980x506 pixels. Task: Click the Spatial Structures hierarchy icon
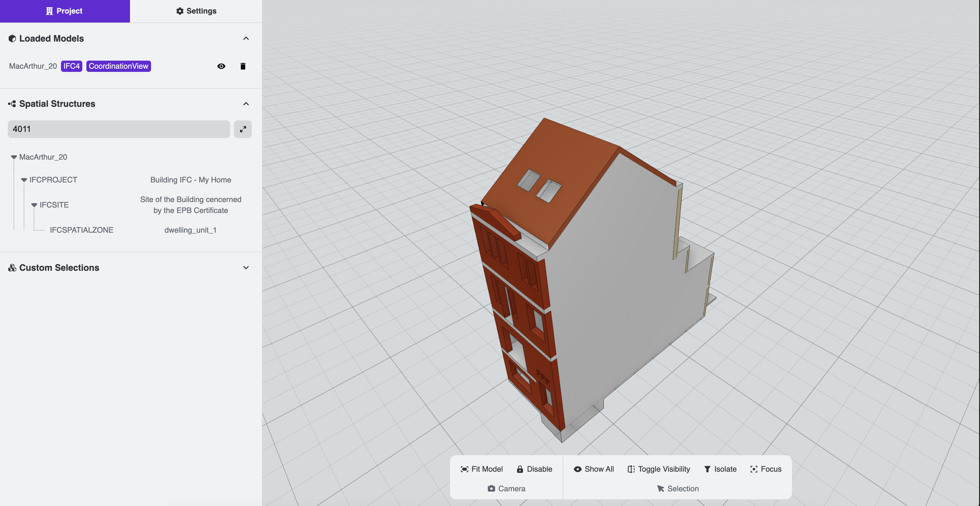12,104
